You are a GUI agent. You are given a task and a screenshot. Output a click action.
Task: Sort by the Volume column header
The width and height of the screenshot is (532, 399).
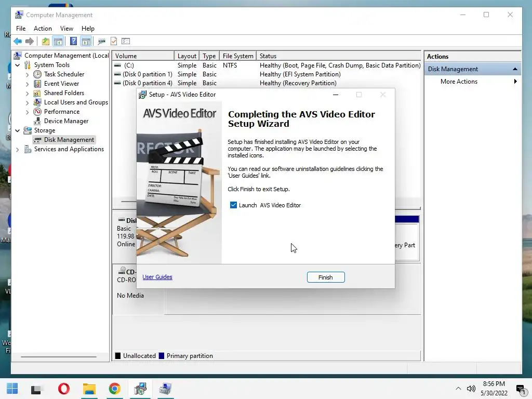click(143, 56)
